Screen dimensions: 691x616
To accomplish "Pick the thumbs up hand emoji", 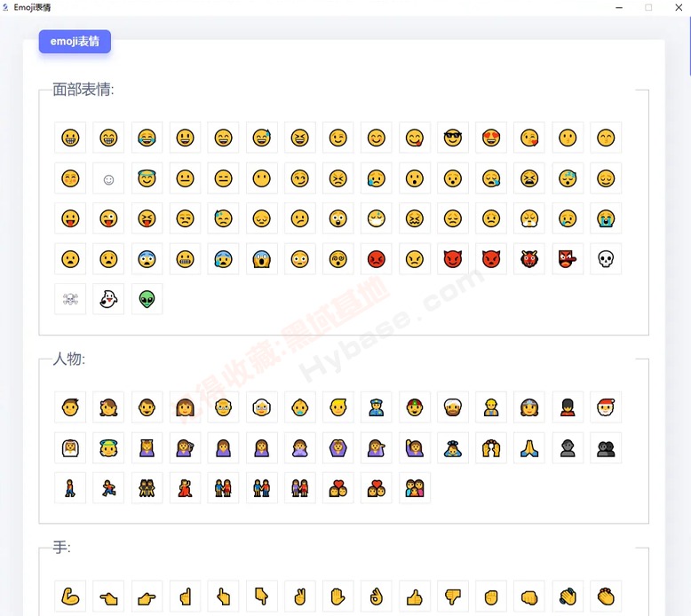I will point(414,596).
